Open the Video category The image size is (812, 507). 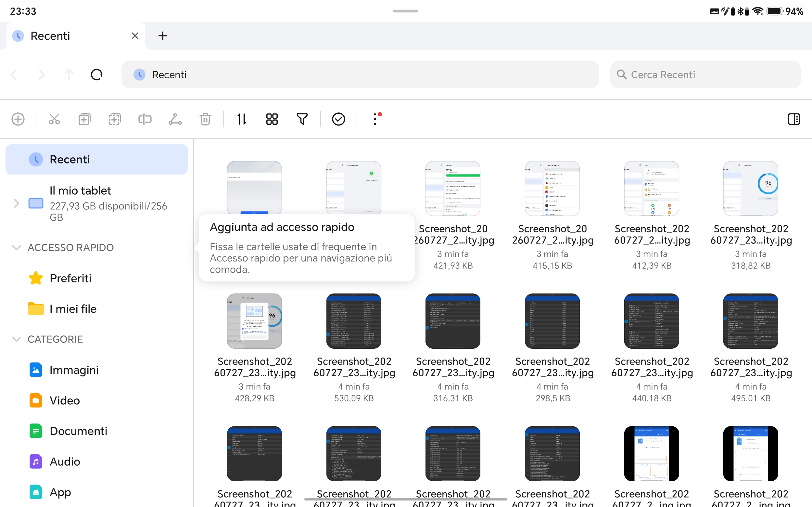pyautogui.click(x=96, y=400)
